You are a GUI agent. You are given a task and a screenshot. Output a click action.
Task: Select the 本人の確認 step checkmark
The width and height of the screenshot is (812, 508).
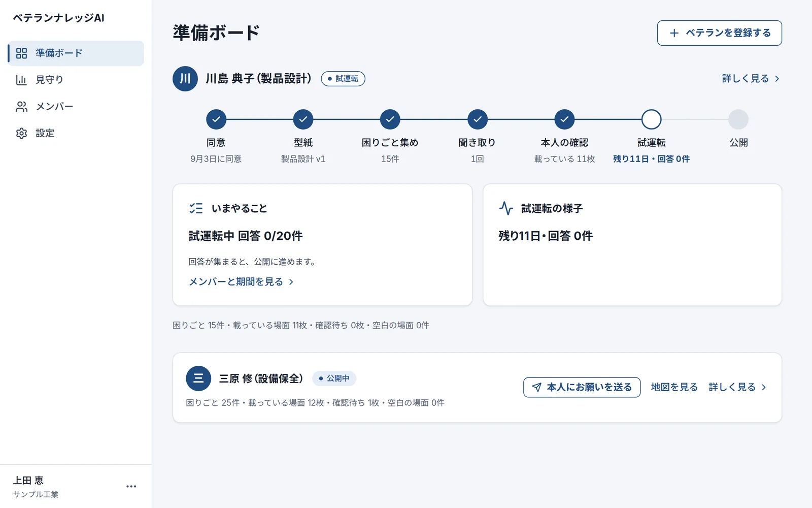(x=564, y=119)
